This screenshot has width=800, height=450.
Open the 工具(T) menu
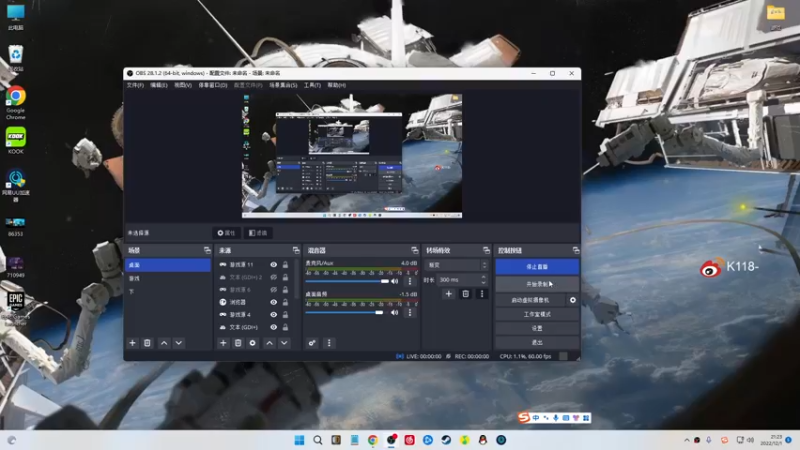pyautogui.click(x=312, y=85)
